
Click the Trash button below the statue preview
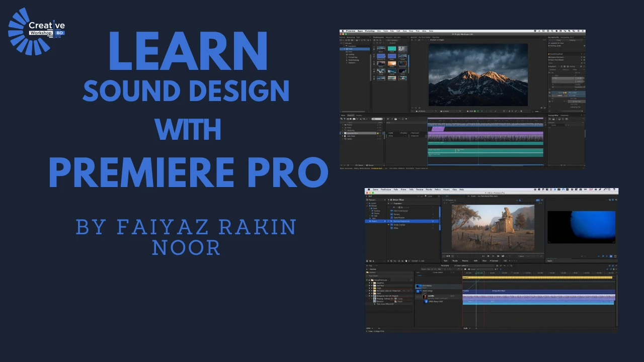pyautogui.click(x=455, y=261)
